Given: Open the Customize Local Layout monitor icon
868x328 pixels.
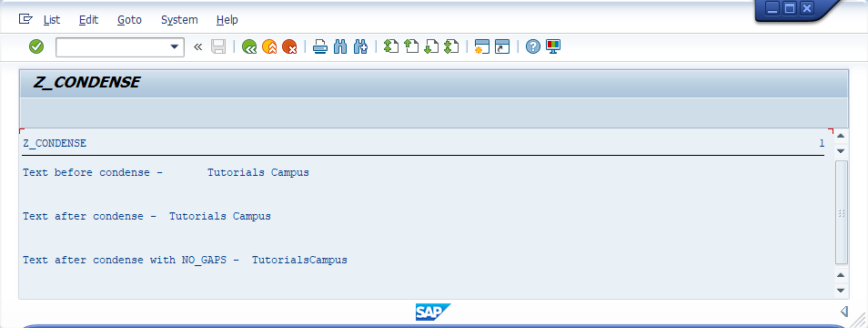Looking at the screenshot, I should 553,46.
